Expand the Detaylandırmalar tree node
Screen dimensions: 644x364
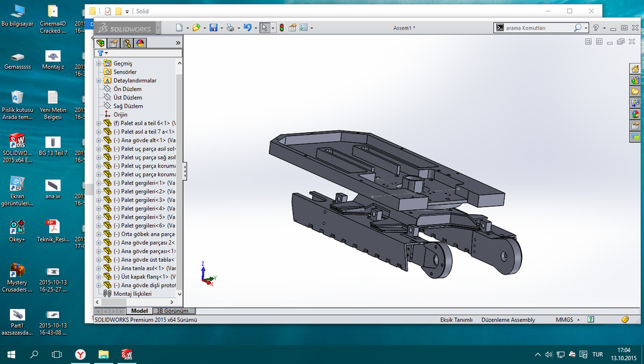click(99, 81)
